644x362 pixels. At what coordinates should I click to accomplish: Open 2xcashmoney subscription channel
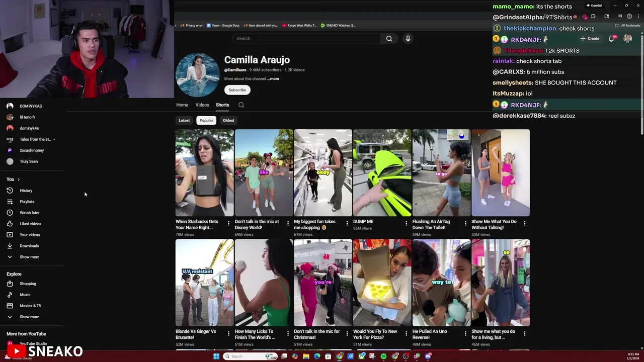26,150
